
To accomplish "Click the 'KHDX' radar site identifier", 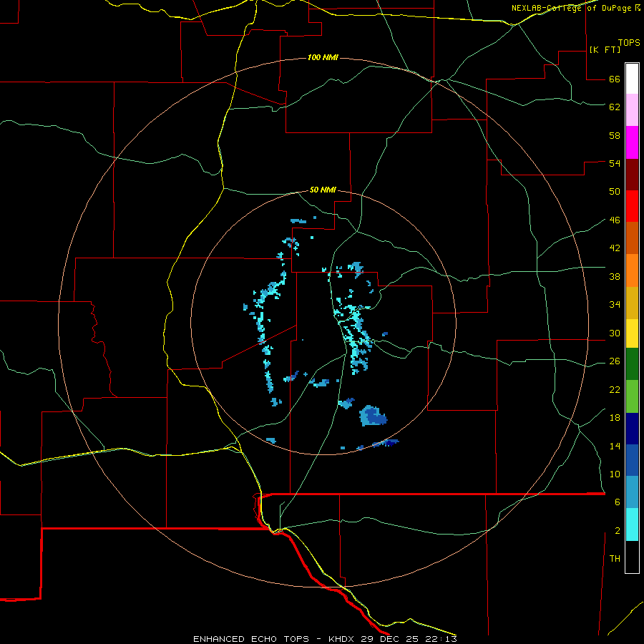I will pyautogui.click(x=343, y=639).
